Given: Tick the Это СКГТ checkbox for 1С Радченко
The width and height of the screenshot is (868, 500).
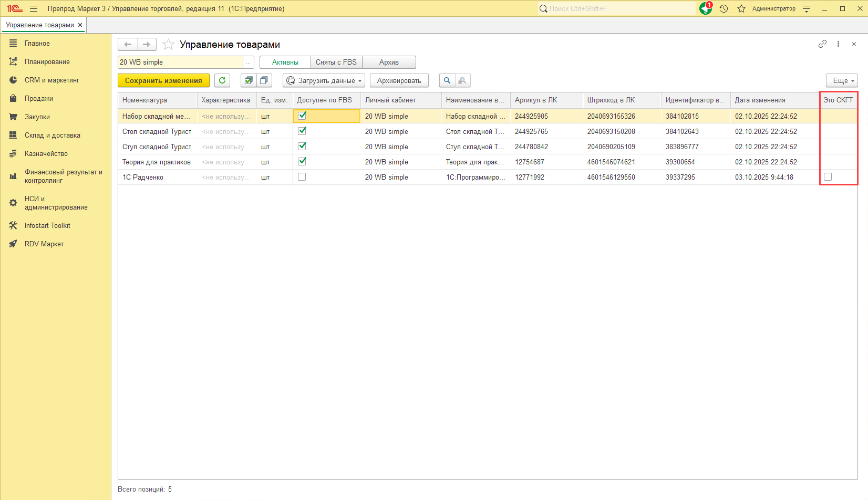Looking at the screenshot, I should [x=828, y=177].
